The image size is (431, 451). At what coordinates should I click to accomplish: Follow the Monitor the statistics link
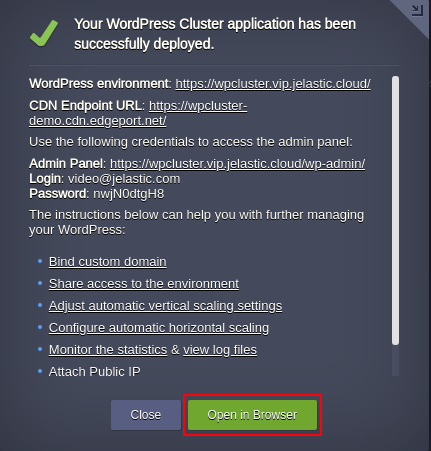[108, 350]
